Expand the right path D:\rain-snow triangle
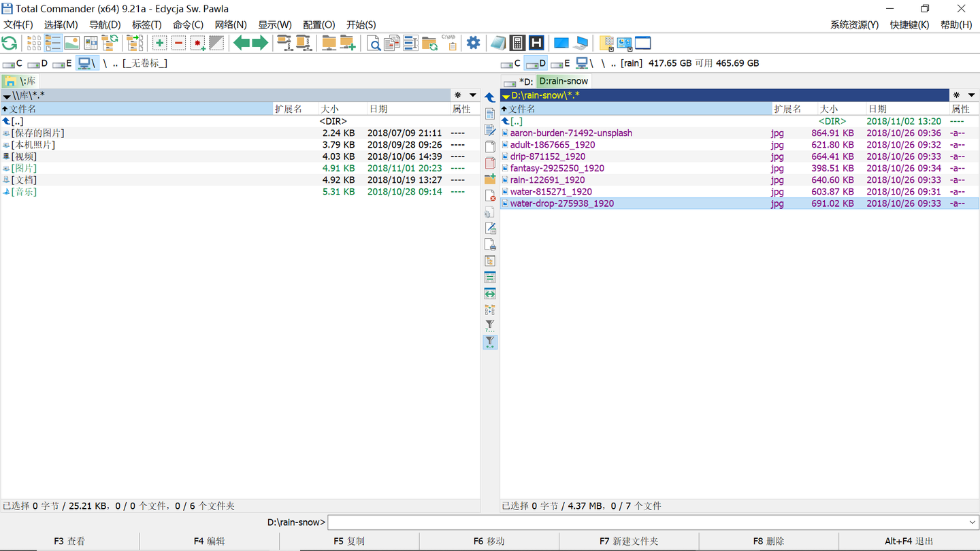The image size is (980, 551). (506, 97)
